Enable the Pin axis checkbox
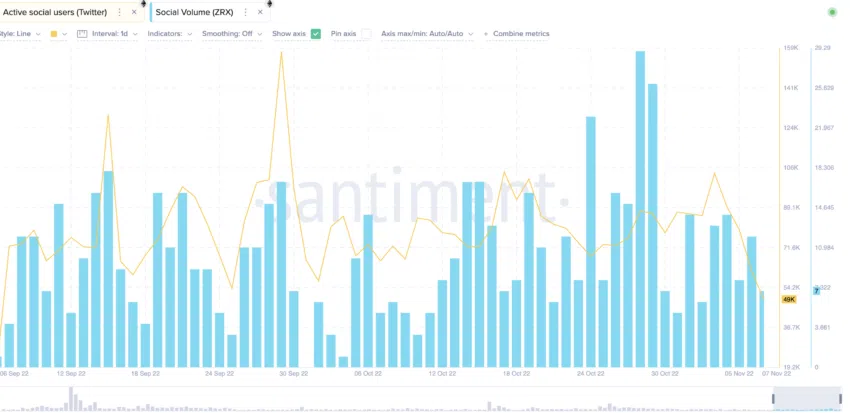 click(366, 34)
